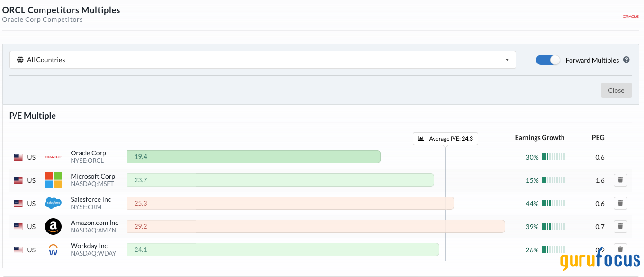This screenshot has height=277, width=644.
Task: Open Workday Inc company name link
Action: (89, 246)
